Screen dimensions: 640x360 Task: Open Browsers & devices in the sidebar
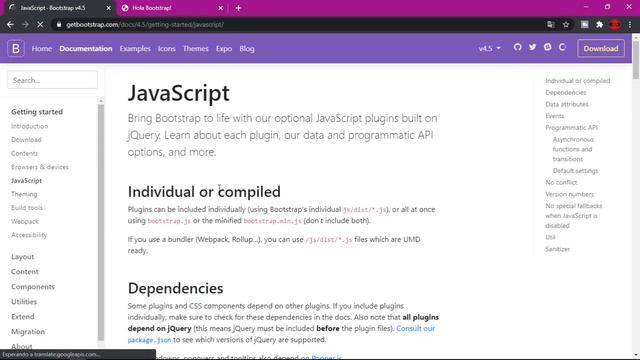pos(40,167)
